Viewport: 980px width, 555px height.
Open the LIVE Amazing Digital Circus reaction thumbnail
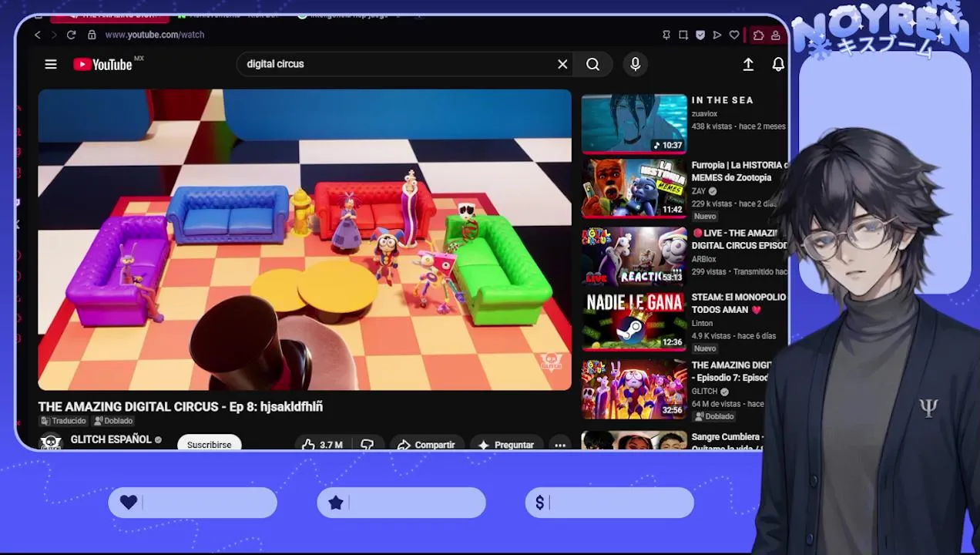[x=634, y=256]
